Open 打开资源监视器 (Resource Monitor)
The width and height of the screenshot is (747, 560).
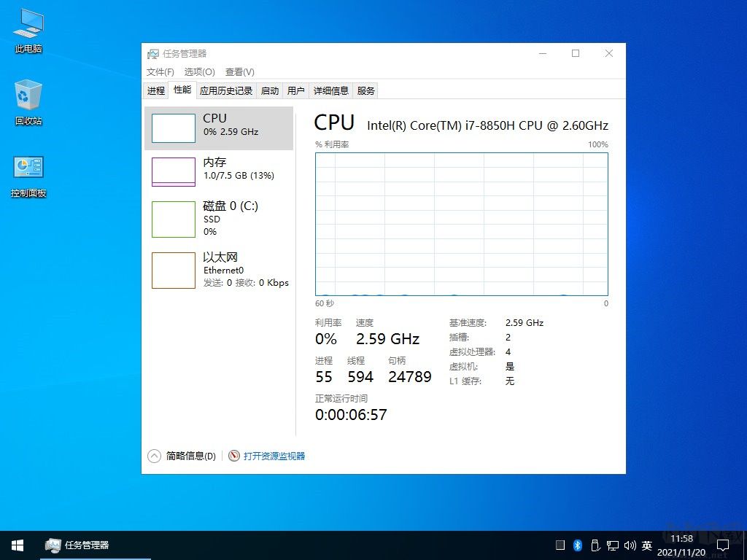[x=274, y=456]
